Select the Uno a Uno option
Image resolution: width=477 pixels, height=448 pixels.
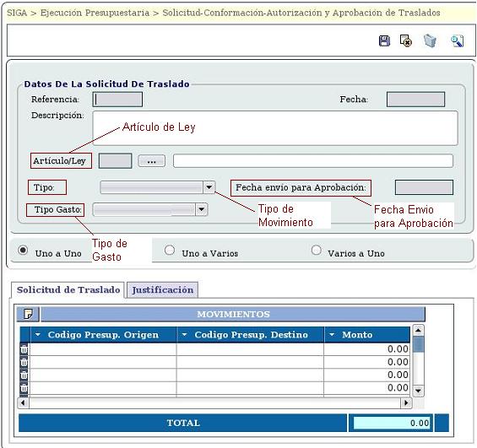pos(23,250)
